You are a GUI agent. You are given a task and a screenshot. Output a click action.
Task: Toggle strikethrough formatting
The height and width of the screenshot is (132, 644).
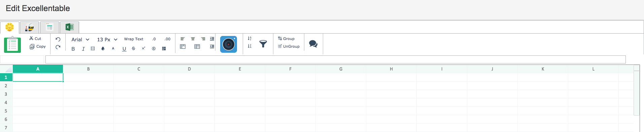pyautogui.click(x=134, y=49)
